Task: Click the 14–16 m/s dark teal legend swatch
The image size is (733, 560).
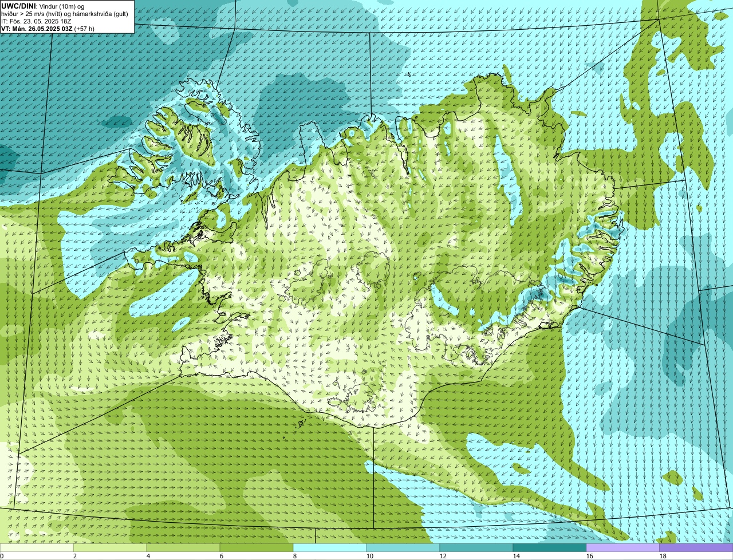Action: tap(550, 547)
